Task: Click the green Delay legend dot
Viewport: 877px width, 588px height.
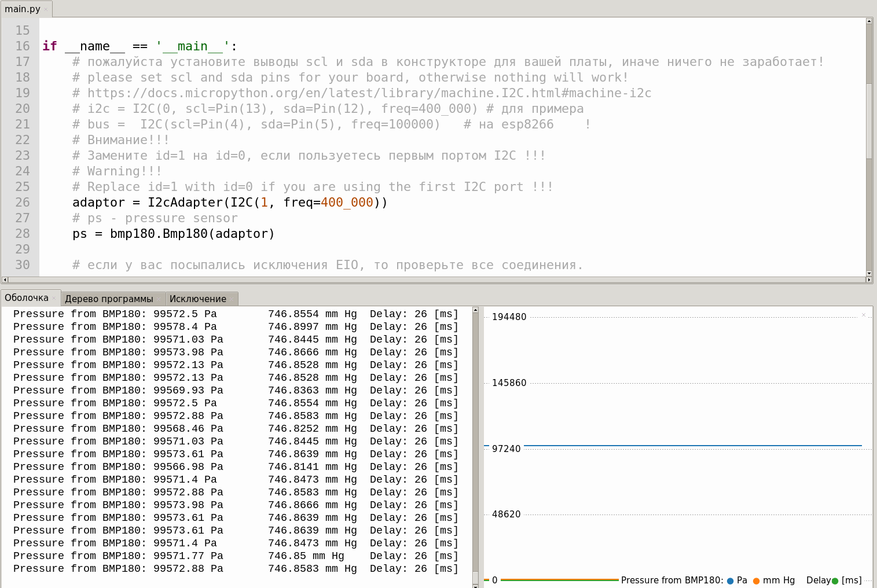Action: [x=835, y=580]
